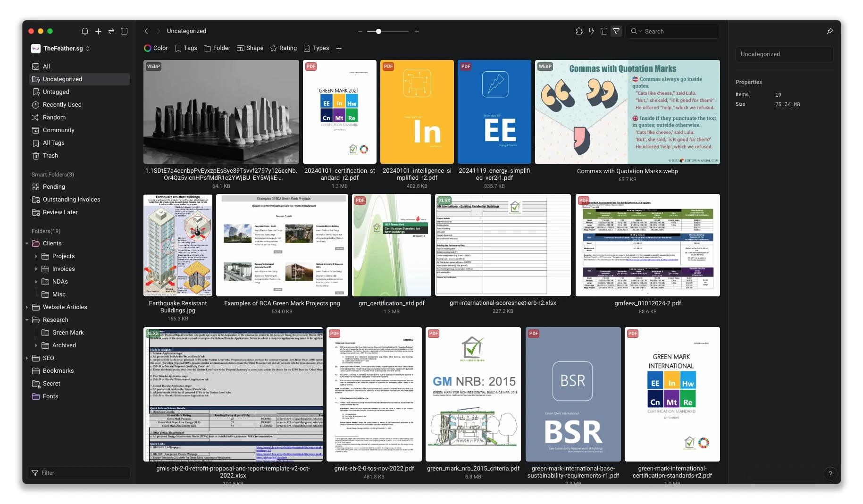This screenshot has height=504, width=863.
Task: Open the layout view icon
Action: pos(603,31)
